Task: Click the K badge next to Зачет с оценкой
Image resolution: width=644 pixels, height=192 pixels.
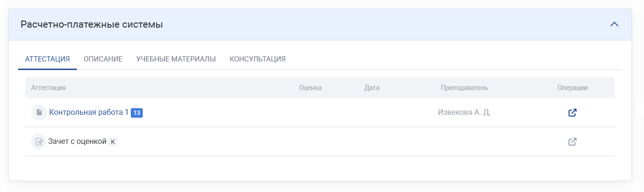Action: (113, 141)
